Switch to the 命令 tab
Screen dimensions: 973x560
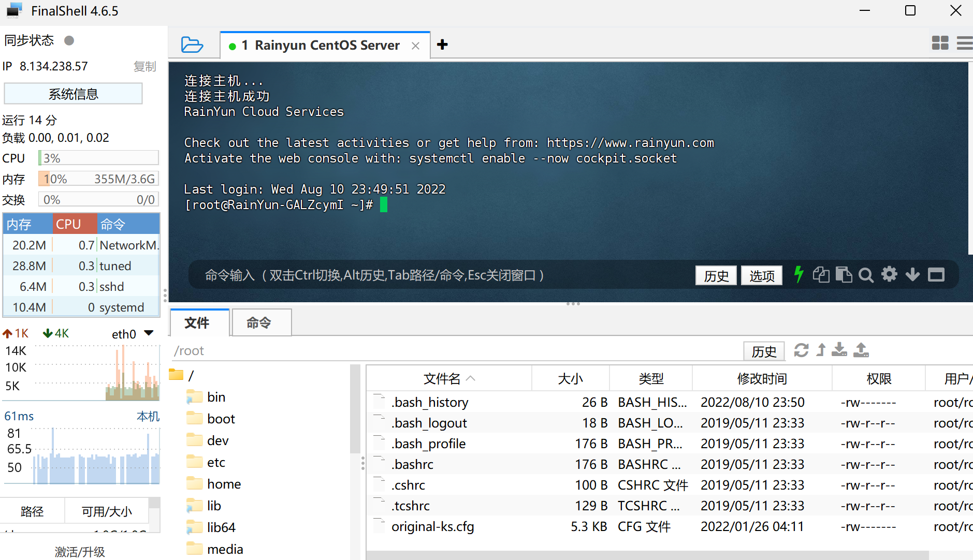[259, 323]
